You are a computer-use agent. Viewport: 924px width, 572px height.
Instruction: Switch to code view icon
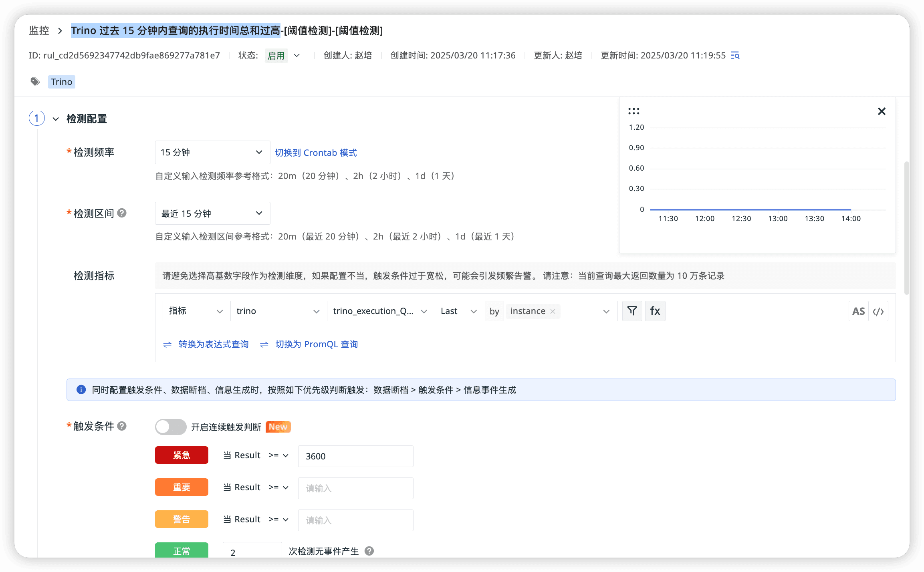pyautogui.click(x=878, y=311)
